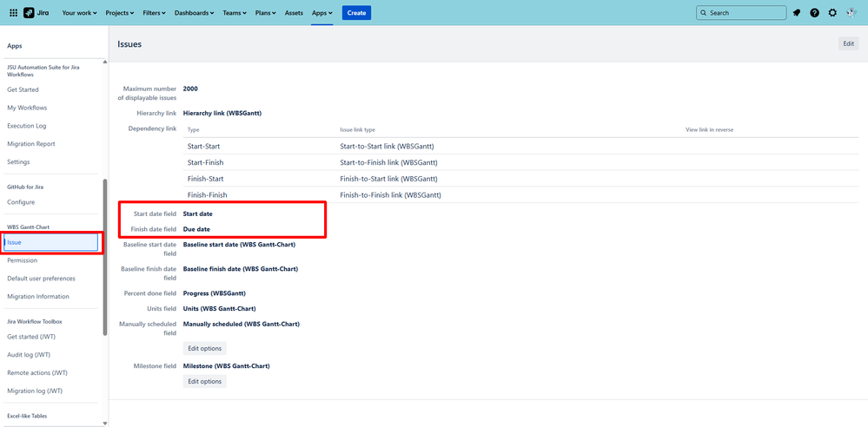
Task: Click the Units (WBS Gantt-Chart) value
Action: click(219, 309)
